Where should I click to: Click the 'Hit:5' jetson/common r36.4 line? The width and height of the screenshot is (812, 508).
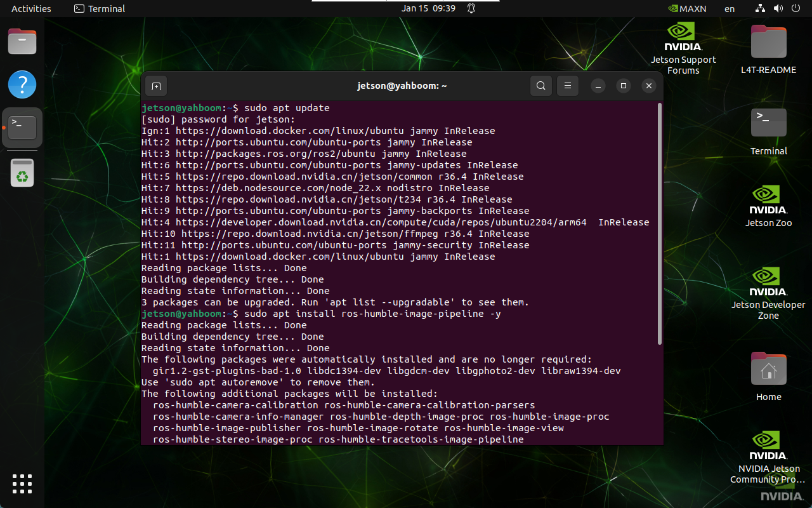pos(332,177)
